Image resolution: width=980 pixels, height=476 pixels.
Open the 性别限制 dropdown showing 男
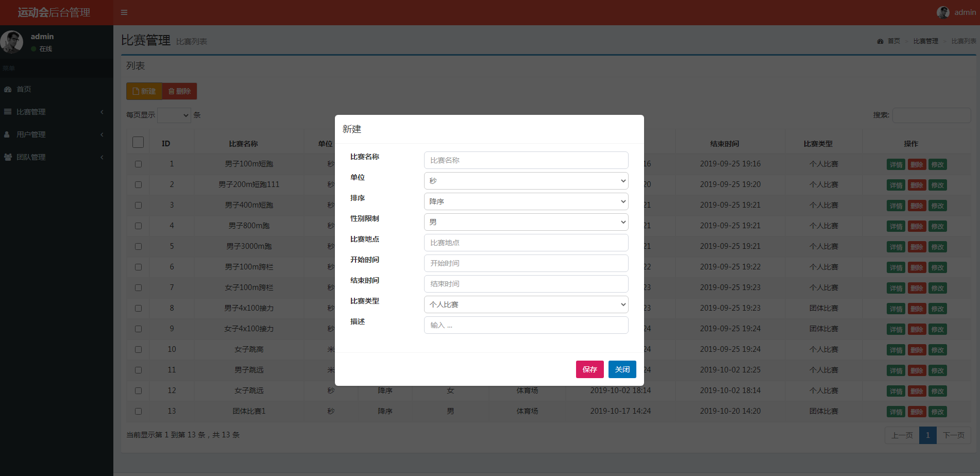tap(526, 222)
